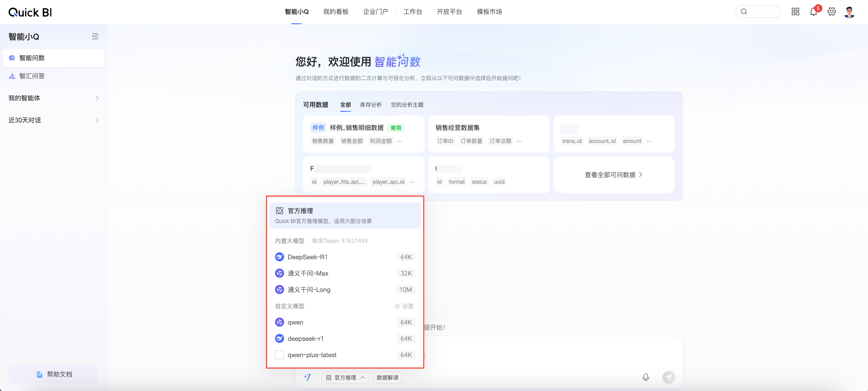The image size is (868, 391).
Task: Open the 帮助文档 button
Action: pos(53,374)
